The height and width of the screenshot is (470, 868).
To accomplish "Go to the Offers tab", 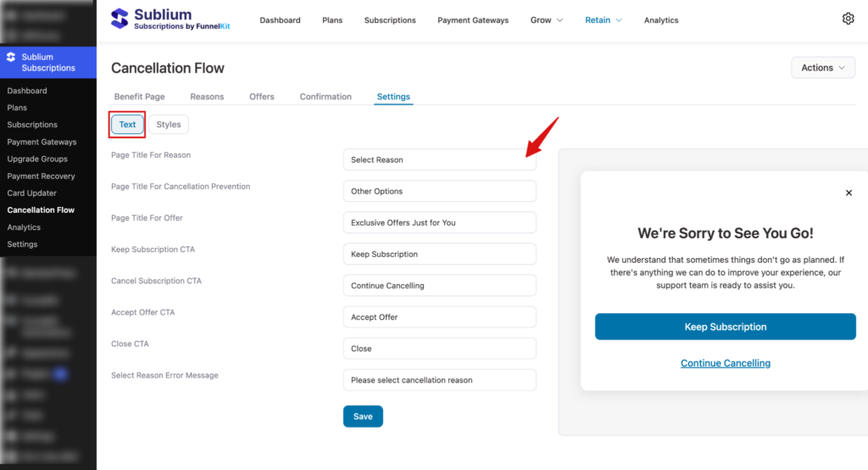I will pyautogui.click(x=262, y=97).
